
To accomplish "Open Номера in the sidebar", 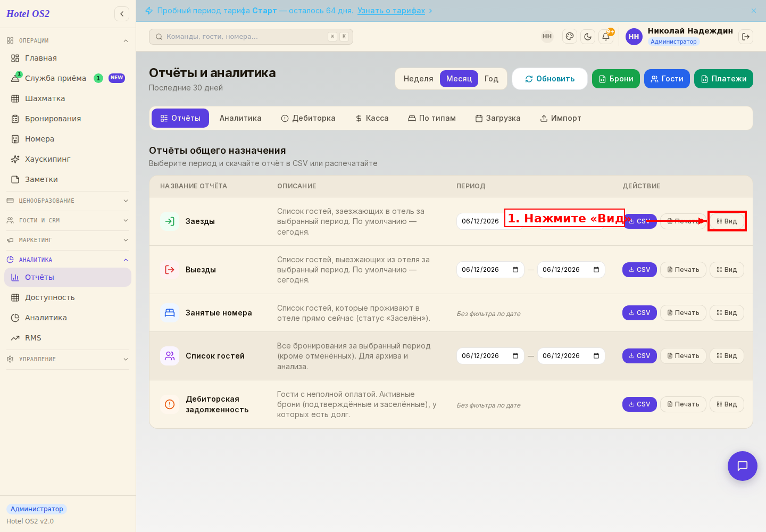I will [68, 139].
